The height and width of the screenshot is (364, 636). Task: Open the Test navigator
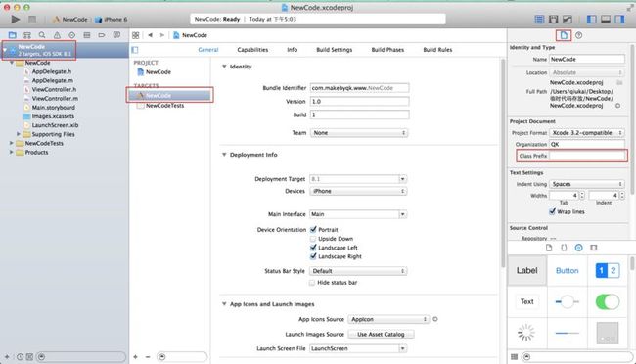71,35
